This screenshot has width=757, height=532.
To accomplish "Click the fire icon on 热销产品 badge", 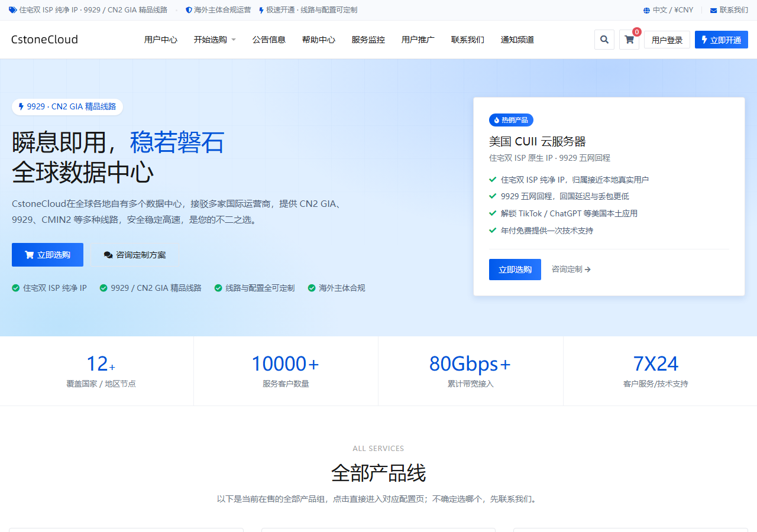I will pyautogui.click(x=497, y=120).
